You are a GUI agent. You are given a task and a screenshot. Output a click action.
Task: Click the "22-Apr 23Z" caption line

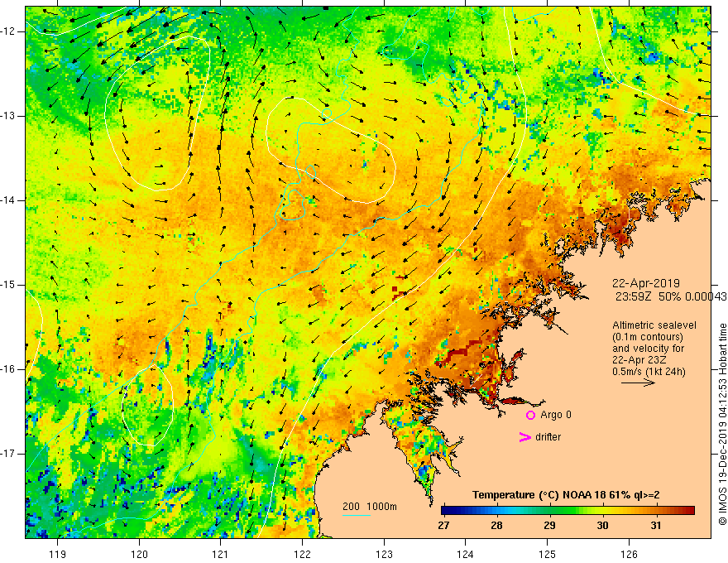(x=637, y=360)
